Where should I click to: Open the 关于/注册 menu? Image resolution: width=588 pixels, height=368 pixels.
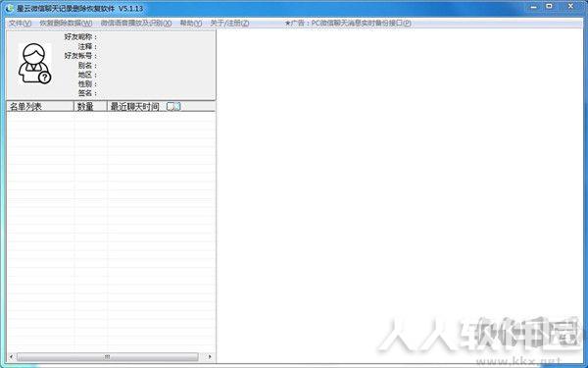click(229, 24)
